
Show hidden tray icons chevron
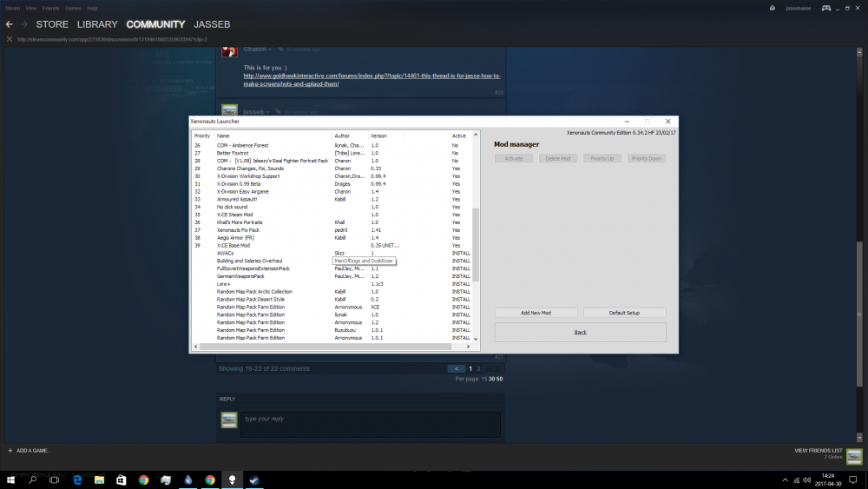tap(785, 480)
